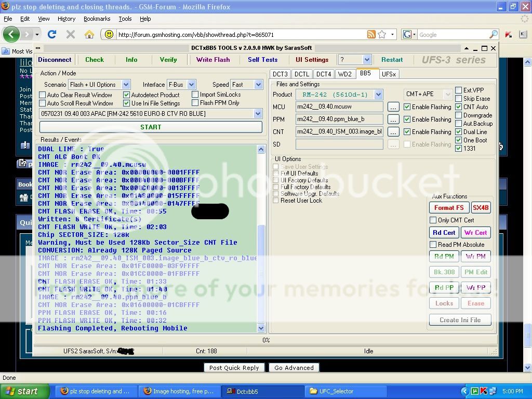The height and width of the screenshot is (399, 532).
Task: Expand hidden system tray icons arrow
Action: (465, 391)
